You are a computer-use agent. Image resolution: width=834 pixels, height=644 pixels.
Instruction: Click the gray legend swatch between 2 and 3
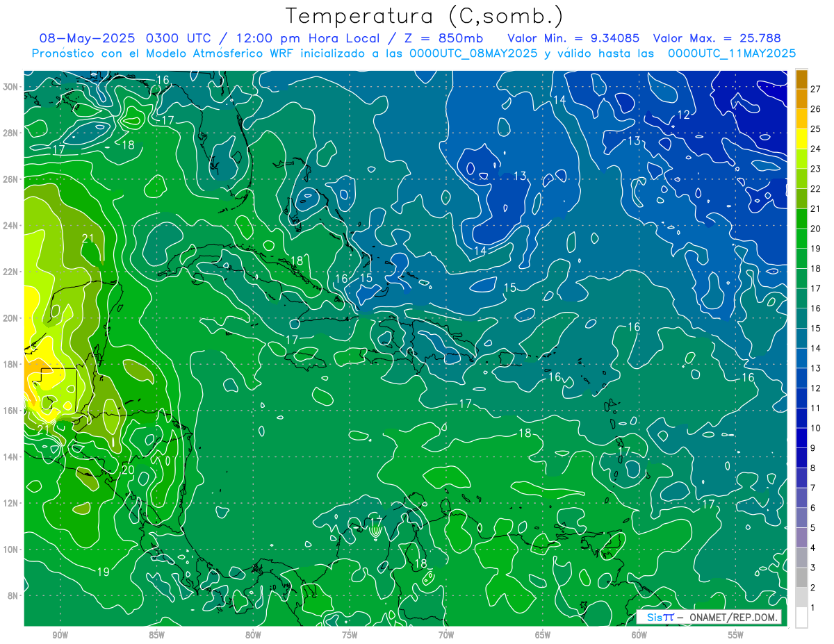click(x=801, y=577)
